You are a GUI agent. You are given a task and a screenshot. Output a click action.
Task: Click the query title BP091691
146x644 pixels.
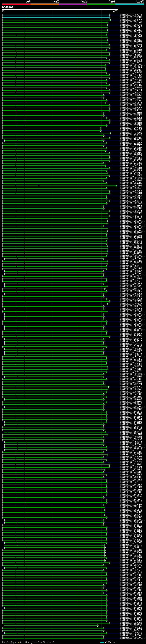[8, 7]
